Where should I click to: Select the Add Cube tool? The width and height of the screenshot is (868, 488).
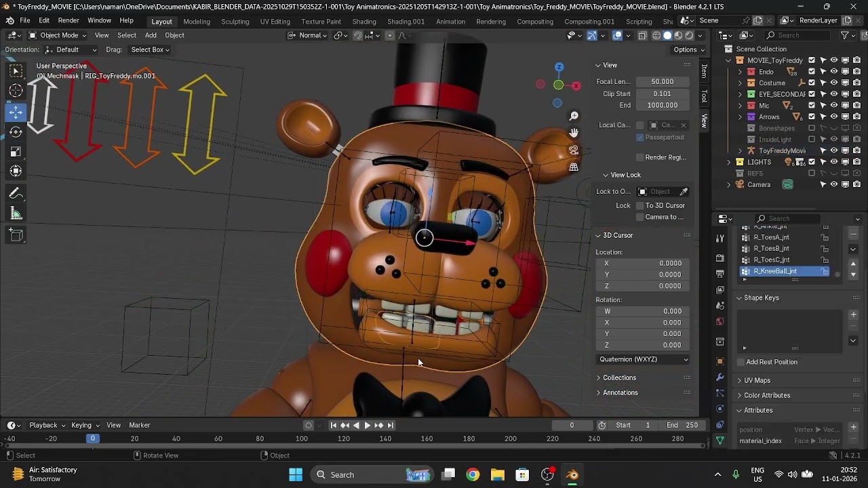pyautogui.click(x=16, y=236)
